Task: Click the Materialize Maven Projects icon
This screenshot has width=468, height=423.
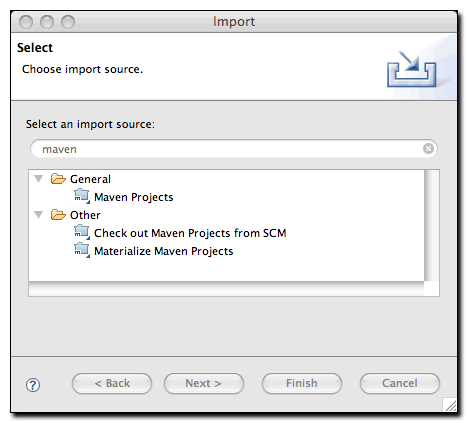Action: click(82, 250)
